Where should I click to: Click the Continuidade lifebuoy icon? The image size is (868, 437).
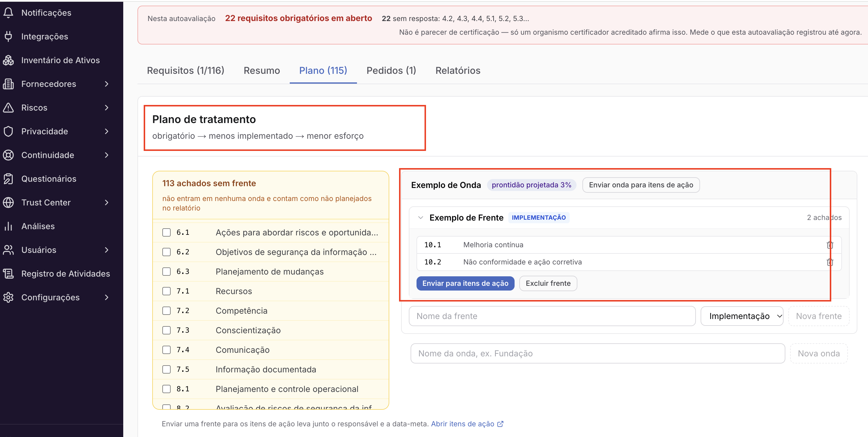coord(8,155)
